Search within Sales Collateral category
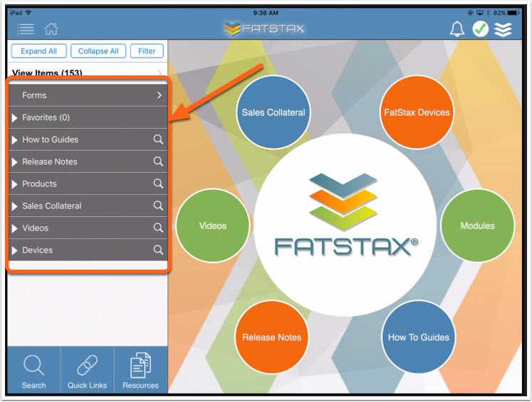Viewport: 532px width, 402px height. click(x=158, y=206)
